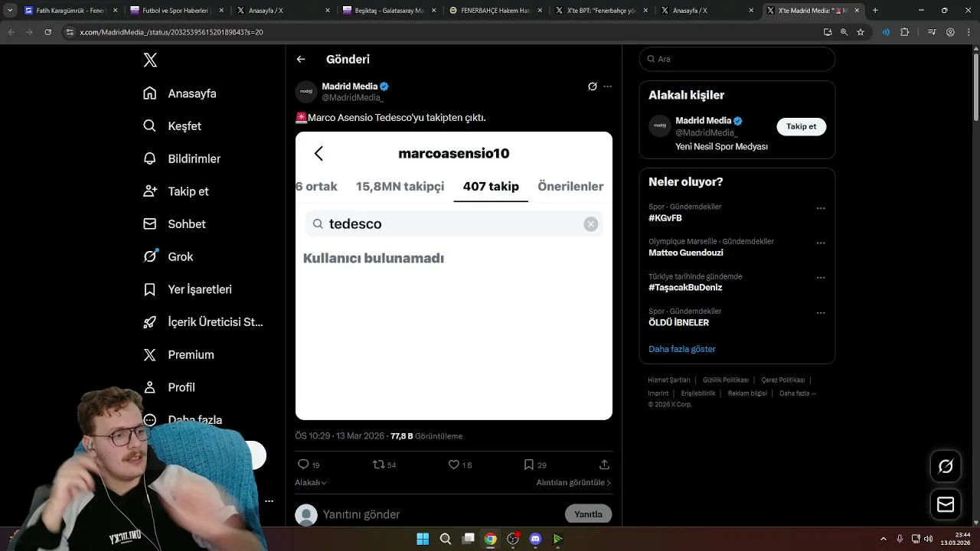The image size is (980, 551).
Task: Click Daha fazla göster in trends
Action: click(682, 349)
